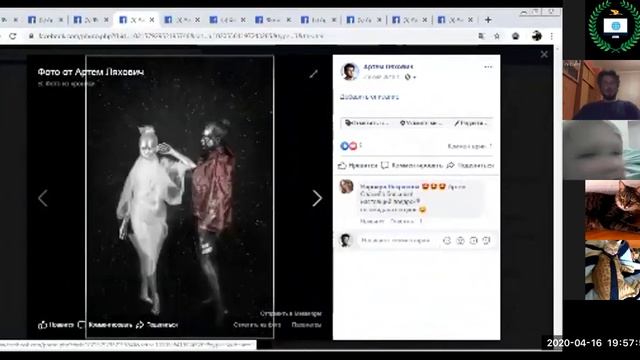Click send in Messenger link on the photo overlay
This screenshot has width=640, height=360.
[x=291, y=313]
